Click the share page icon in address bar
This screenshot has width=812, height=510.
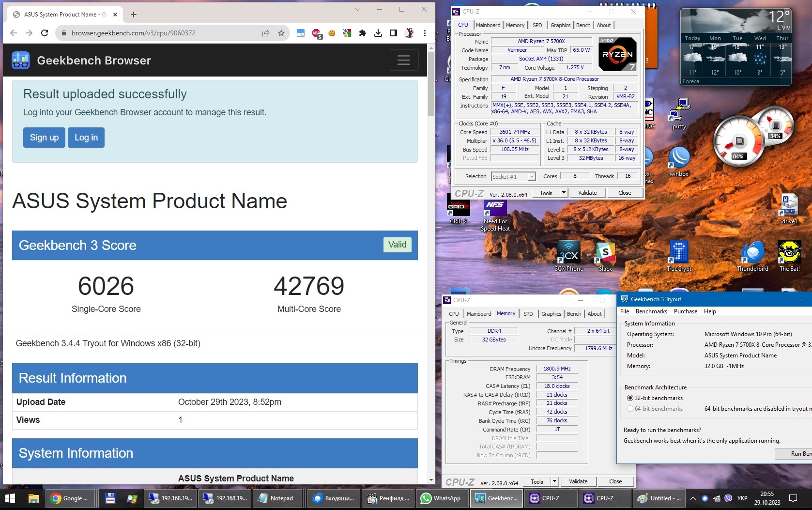[266, 33]
